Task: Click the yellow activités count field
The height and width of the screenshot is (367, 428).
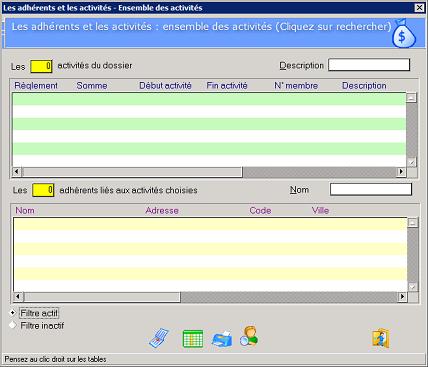Action: 41,66
